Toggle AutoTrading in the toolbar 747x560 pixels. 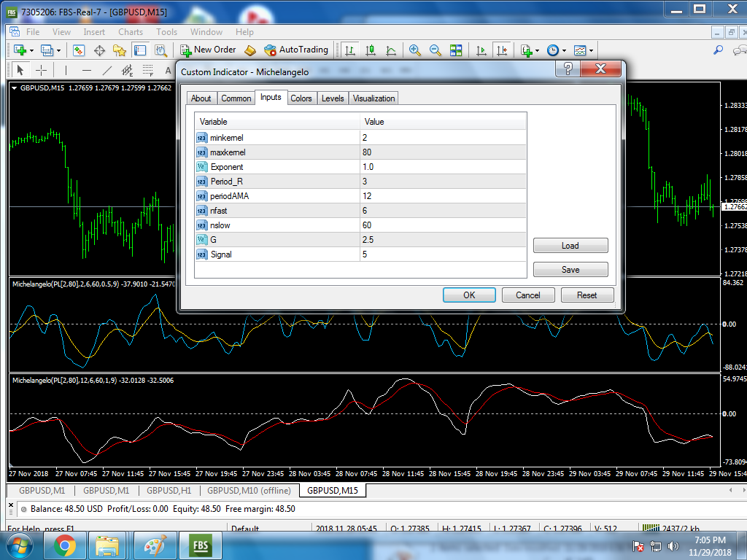(296, 50)
